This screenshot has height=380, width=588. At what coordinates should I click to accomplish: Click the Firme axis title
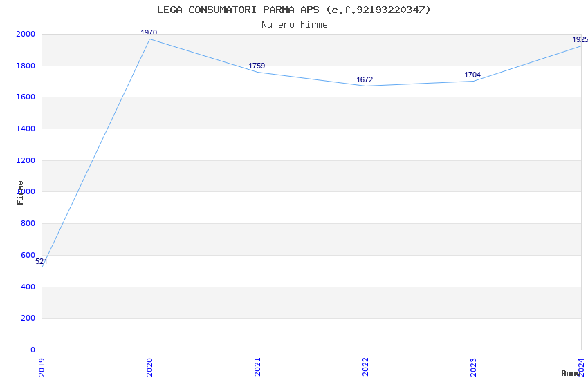coord(20,193)
